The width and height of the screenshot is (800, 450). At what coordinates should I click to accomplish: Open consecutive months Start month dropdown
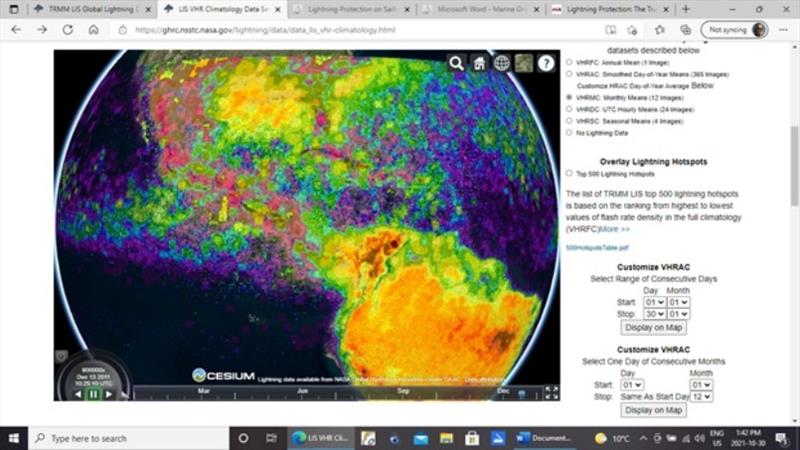point(701,385)
